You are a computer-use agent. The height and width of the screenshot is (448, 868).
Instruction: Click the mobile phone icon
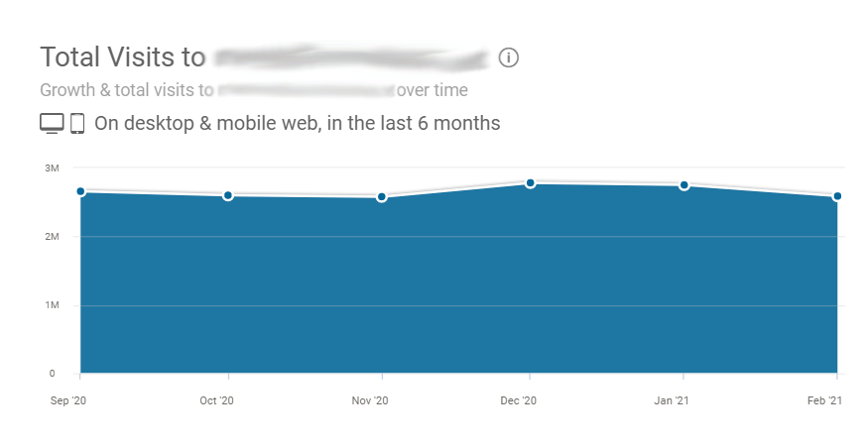[x=77, y=123]
